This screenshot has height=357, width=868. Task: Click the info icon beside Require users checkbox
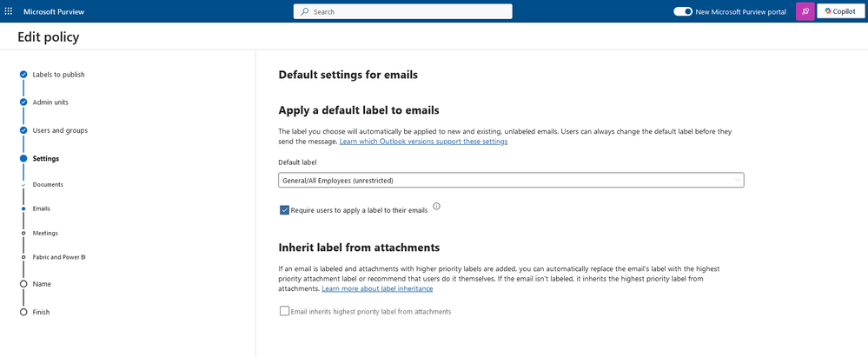436,207
